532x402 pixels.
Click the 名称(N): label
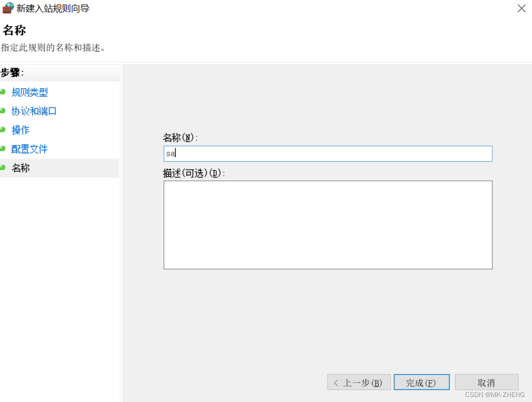(x=180, y=138)
